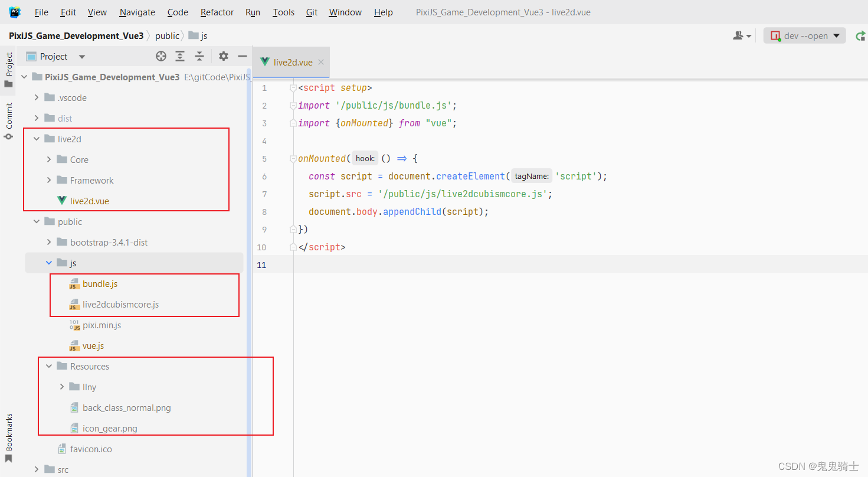Image resolution: width=868 pixels, height=477 pixels.
Task: Click the folder icon beside Resources
Action: click(62, 366)
